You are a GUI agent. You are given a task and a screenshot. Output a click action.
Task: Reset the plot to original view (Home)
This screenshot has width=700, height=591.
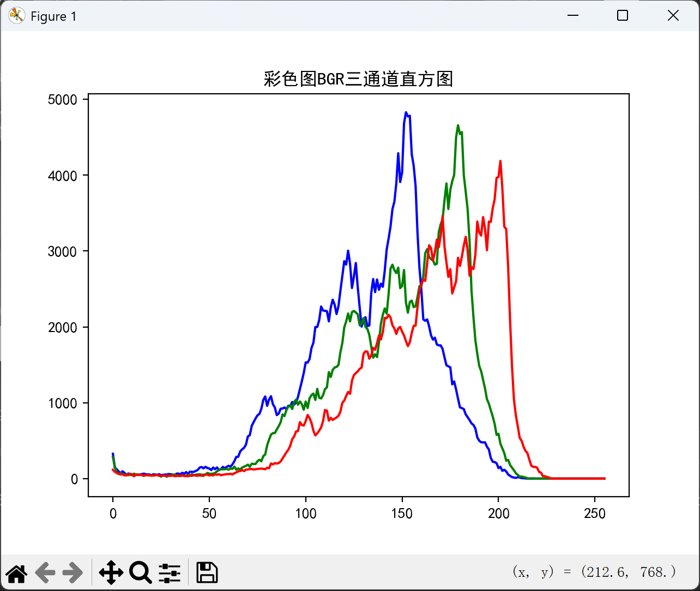pyautogui.click(x=16, y=572)
